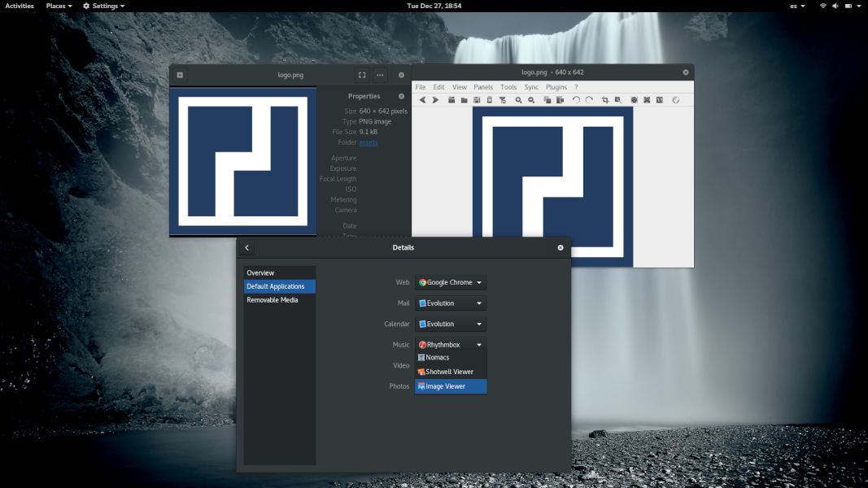Image resolution: width=868 pixels, height=488 pixels.
Task: Save logo.png using the nomacs save icon
Action: tap(476, 99)
